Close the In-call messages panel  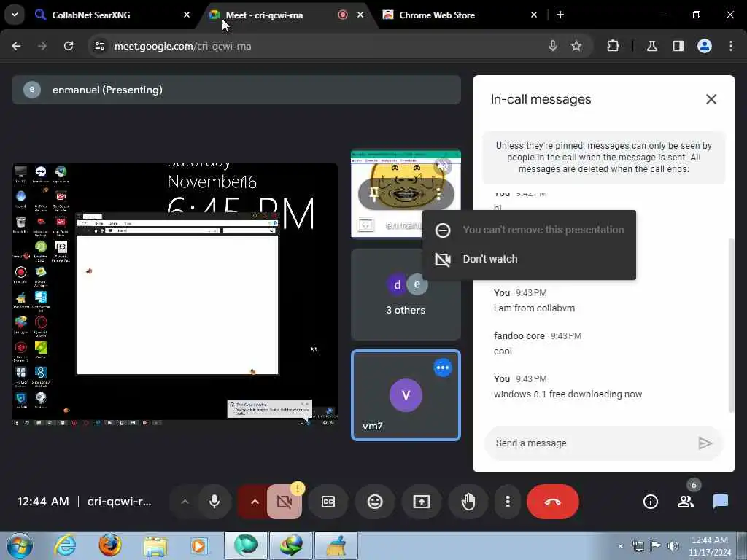pos(711,99)
